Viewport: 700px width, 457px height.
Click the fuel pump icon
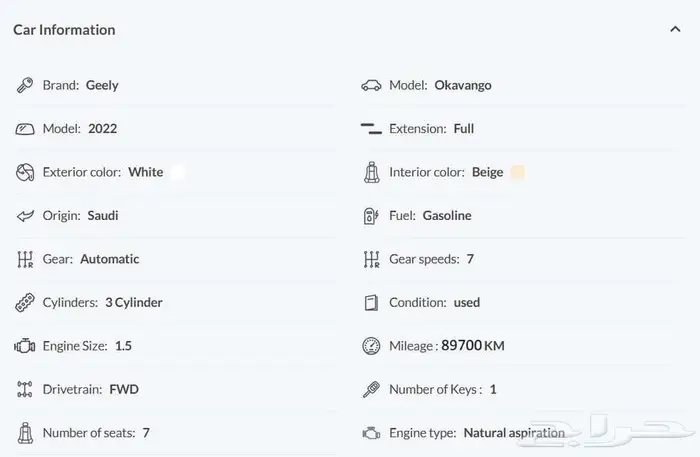tap(371, 216)
